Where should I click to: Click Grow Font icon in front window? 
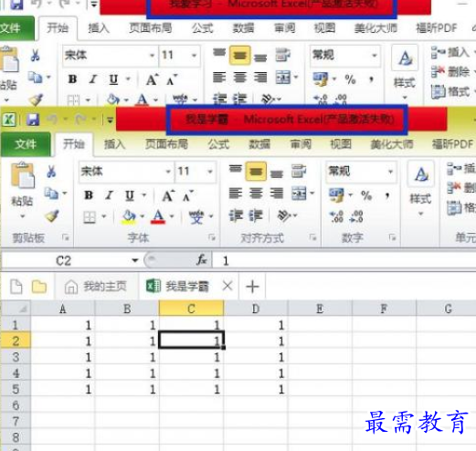168,195
